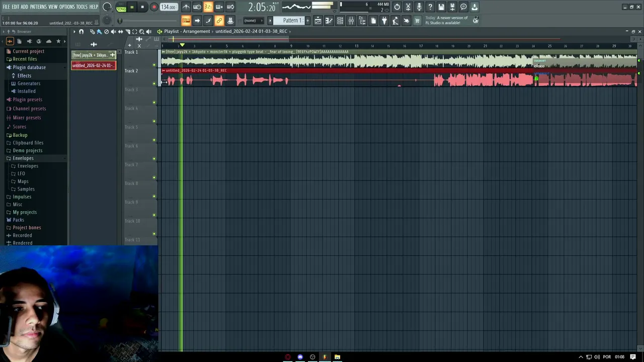Choose the Select marquee tool
Viewport: 644px width, 362px height.
134,32
